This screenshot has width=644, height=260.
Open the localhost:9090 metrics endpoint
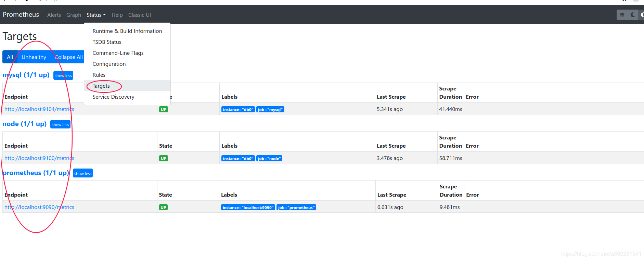[x=39, y=207]
